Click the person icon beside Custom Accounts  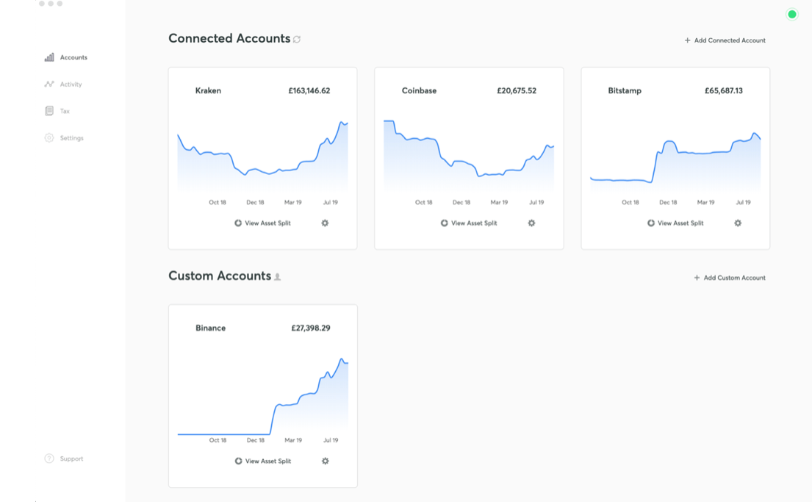(278, 277)
